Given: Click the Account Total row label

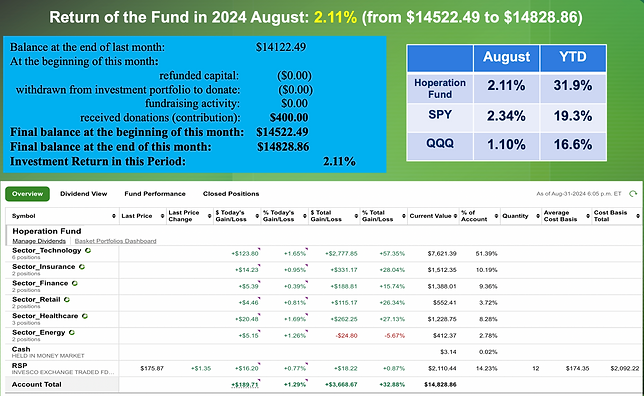Looking at the screenshot, I should 37,384.
